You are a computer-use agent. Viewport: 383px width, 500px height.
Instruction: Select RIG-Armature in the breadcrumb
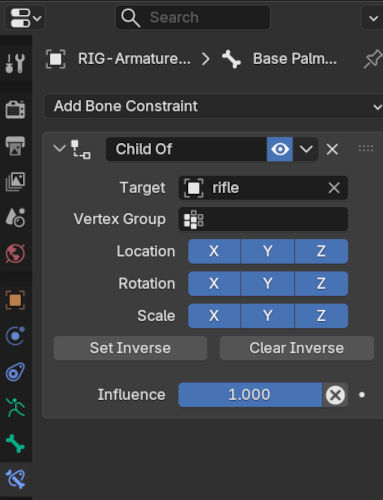[x=134, y=59]
